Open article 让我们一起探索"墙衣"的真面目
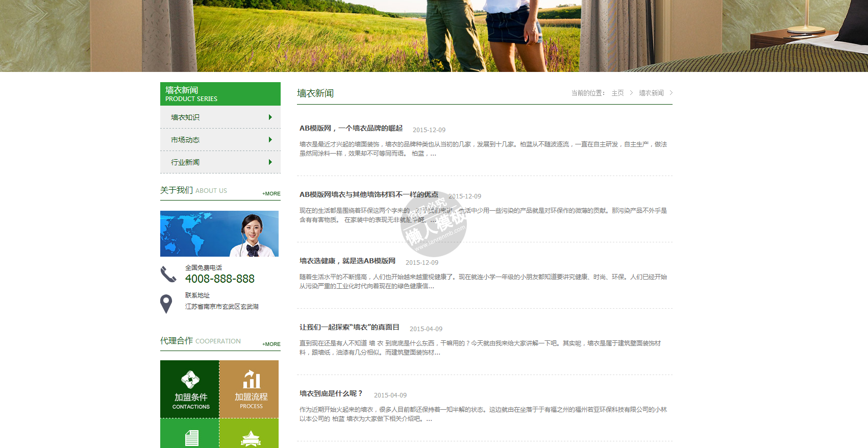The height and width of the screenshot is (448, 868). pos(349,328)
